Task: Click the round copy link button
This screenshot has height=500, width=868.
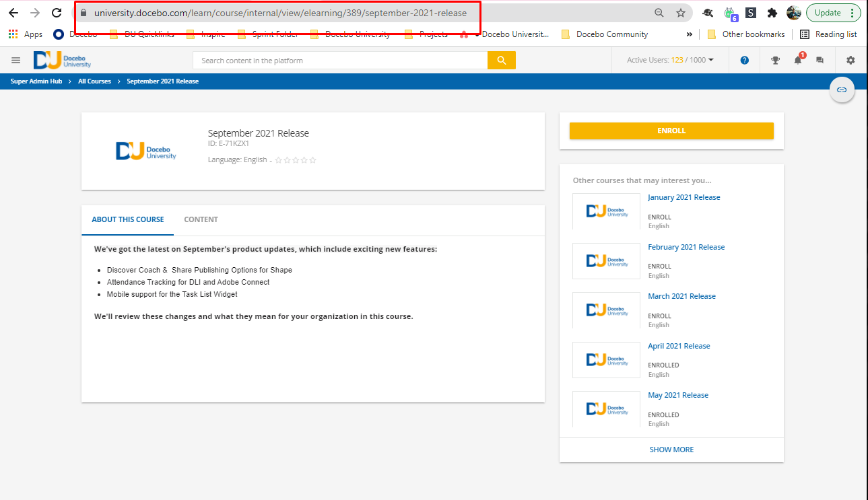Action: coord(842,90)
